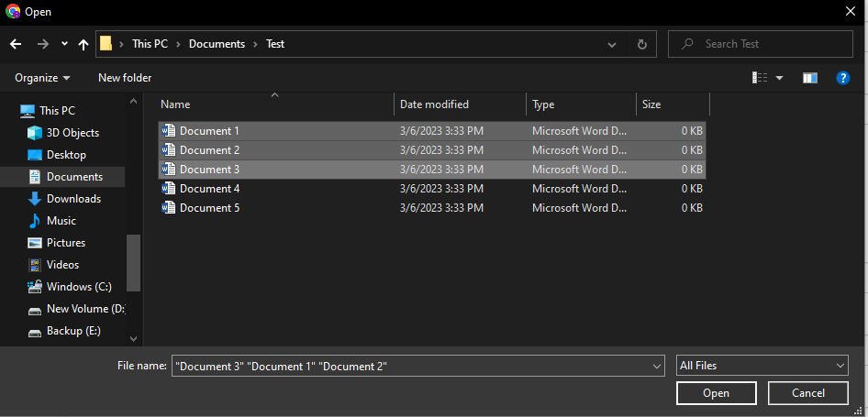This screenshot has height=417, width=868.
Task: Open the All Files type dropdown
Action: click(762, 366)
